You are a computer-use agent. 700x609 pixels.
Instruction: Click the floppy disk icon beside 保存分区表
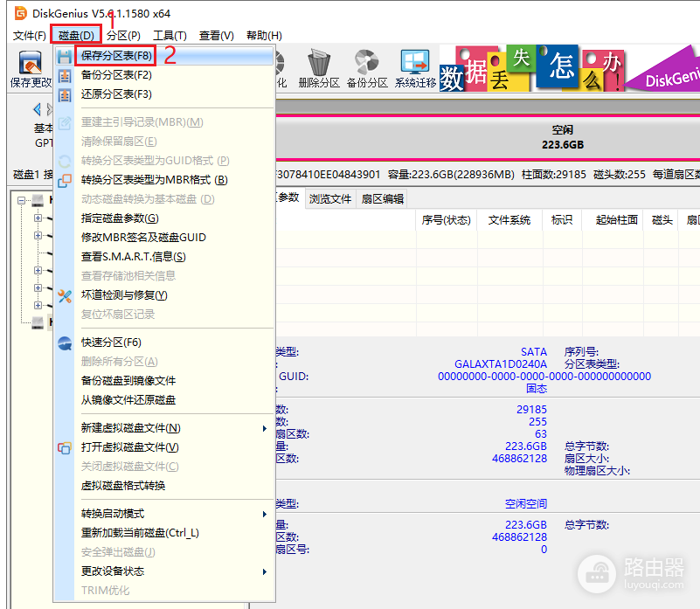click(x=65, y=56)
